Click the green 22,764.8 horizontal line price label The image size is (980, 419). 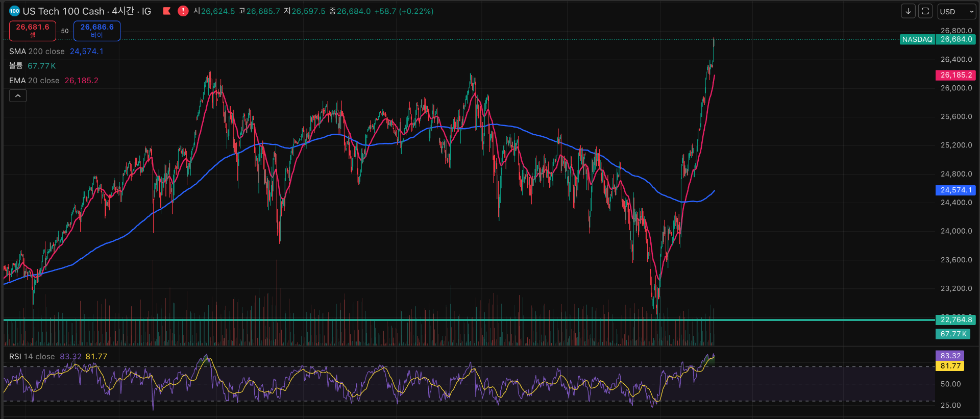tap(956, 320)
